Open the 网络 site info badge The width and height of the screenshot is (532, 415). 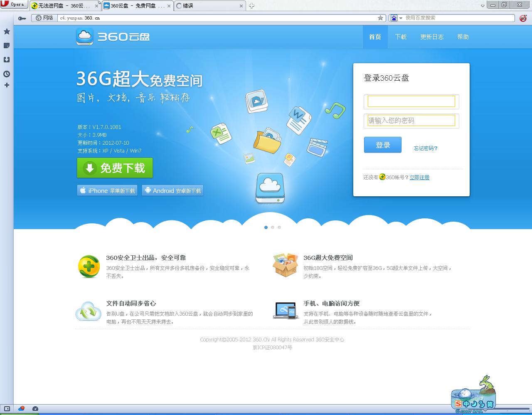[x=45, y=18]
